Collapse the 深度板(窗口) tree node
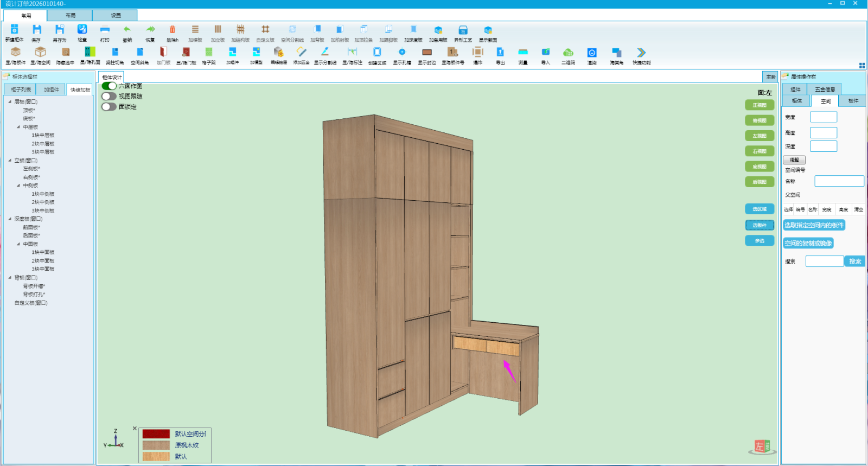 click(x=10, y=219)
